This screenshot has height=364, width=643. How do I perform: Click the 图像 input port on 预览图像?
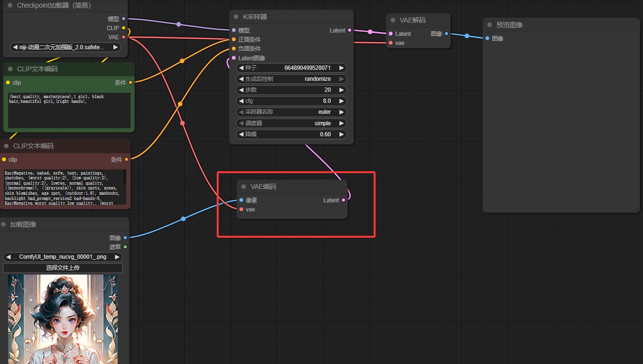point(488,38)
